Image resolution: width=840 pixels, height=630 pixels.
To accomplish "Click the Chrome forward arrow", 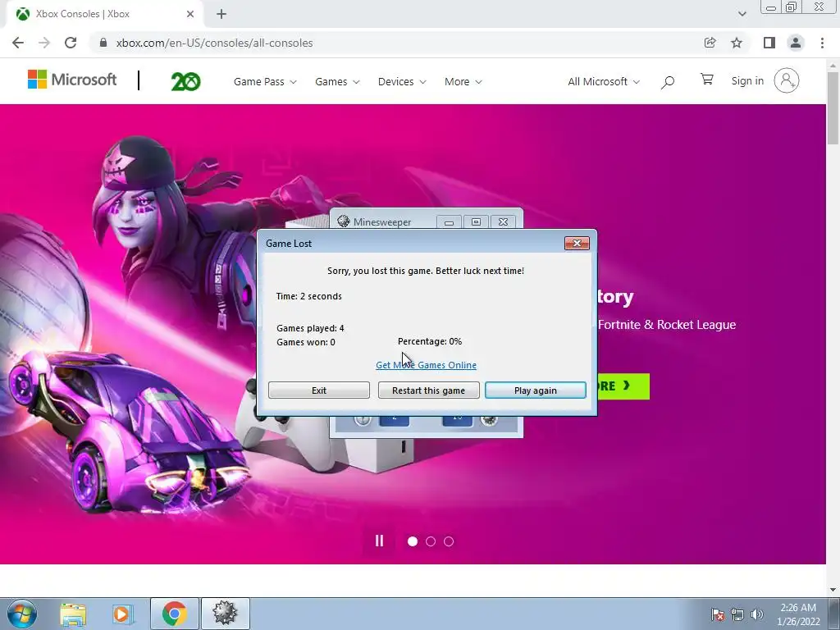I will pyautogui.click(x=44, y=43).
